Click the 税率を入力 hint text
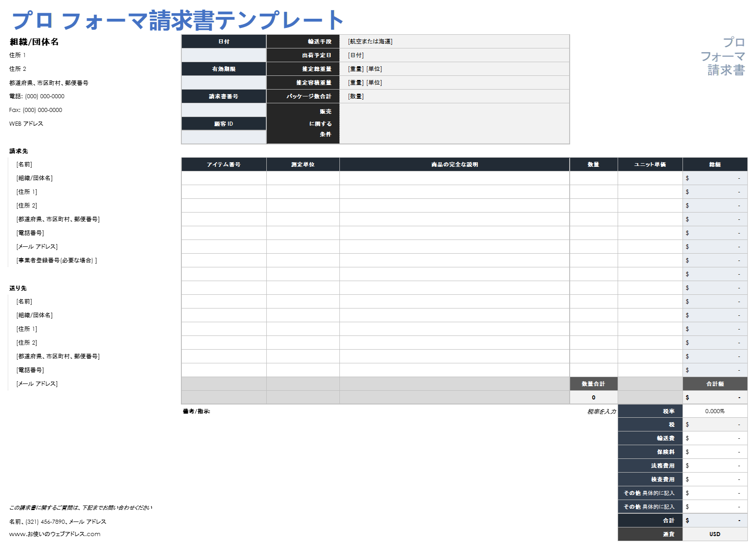The width and height of the screenshot is (756, 548). coord(601,411)
